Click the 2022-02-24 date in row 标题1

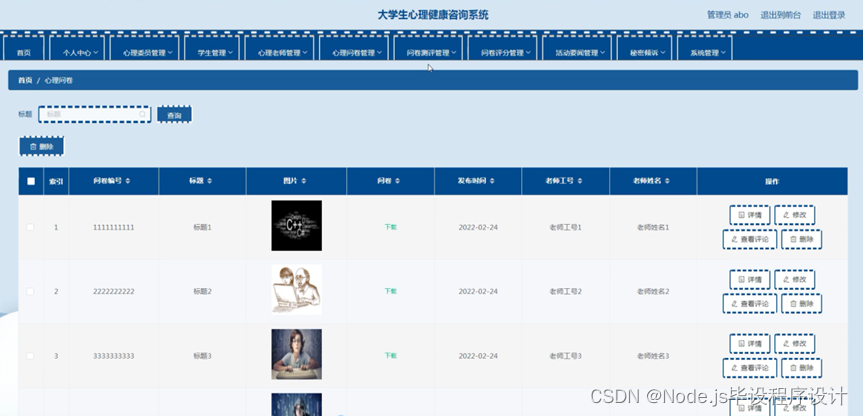click(478, 227)
